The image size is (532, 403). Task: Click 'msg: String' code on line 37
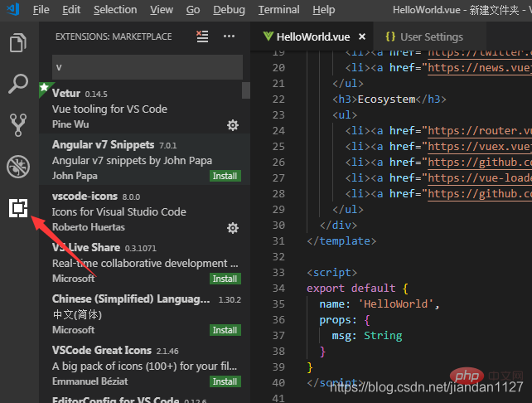tap(367, 336)
